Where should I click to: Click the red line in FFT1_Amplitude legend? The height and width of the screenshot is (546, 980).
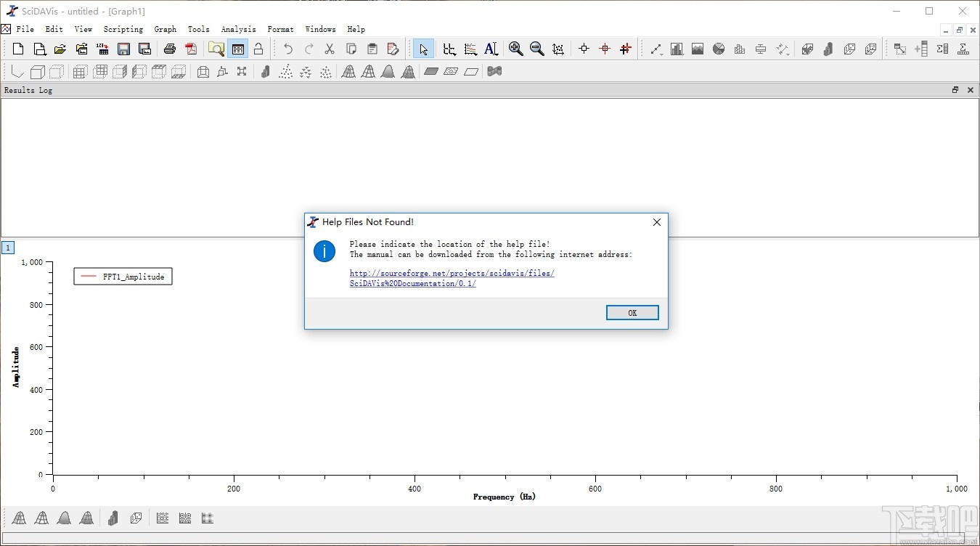(89, 277)
